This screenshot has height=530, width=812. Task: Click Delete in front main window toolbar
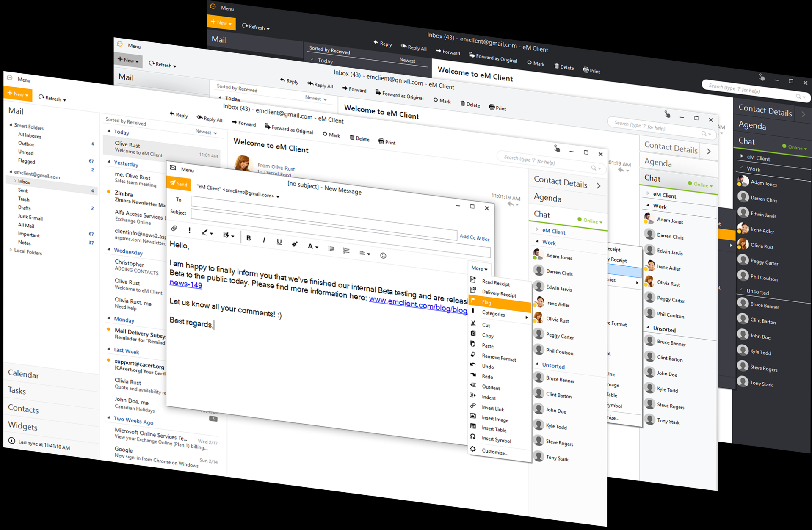click(x=359, y=138)
